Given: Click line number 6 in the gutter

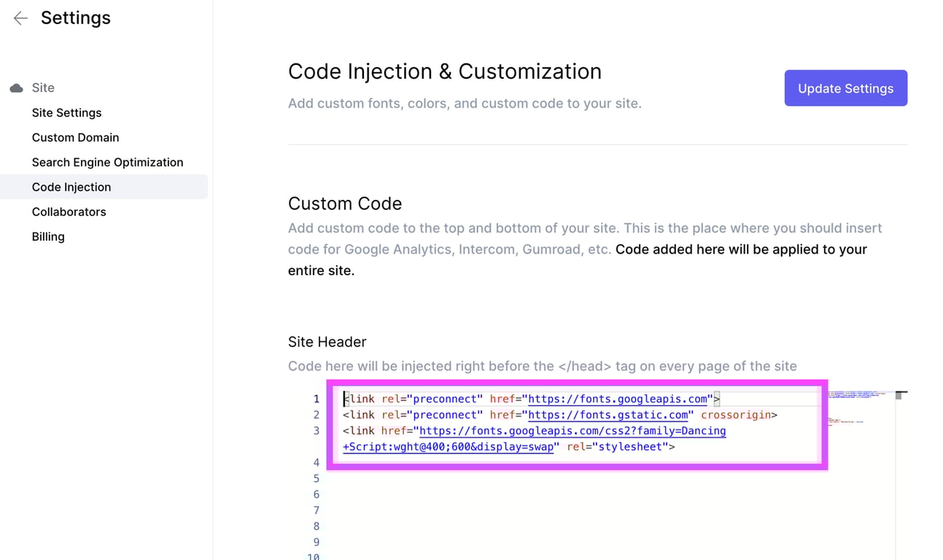Looking at the screenshot, I should 317,494.
